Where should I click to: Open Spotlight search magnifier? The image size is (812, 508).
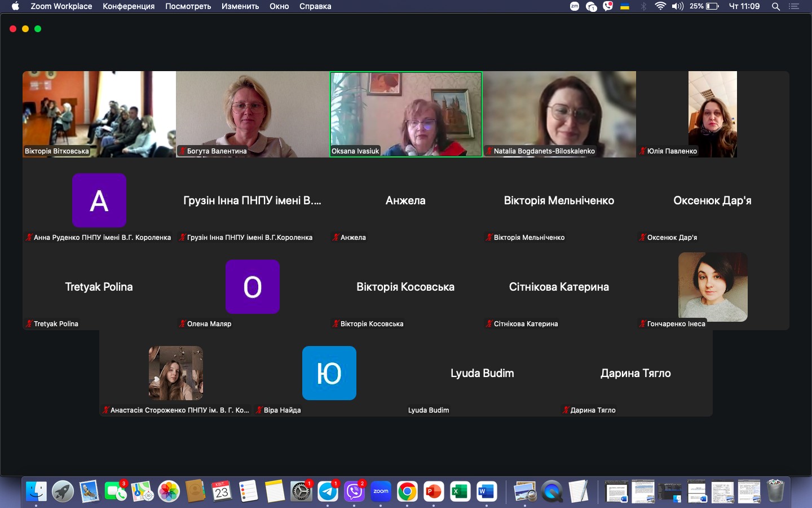(x=776, y=6)
